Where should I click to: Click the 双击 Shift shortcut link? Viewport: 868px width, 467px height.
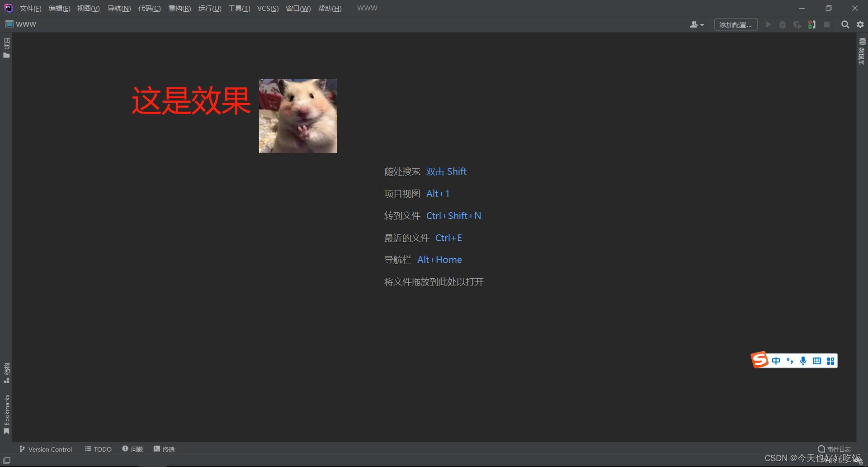point(446,172)
